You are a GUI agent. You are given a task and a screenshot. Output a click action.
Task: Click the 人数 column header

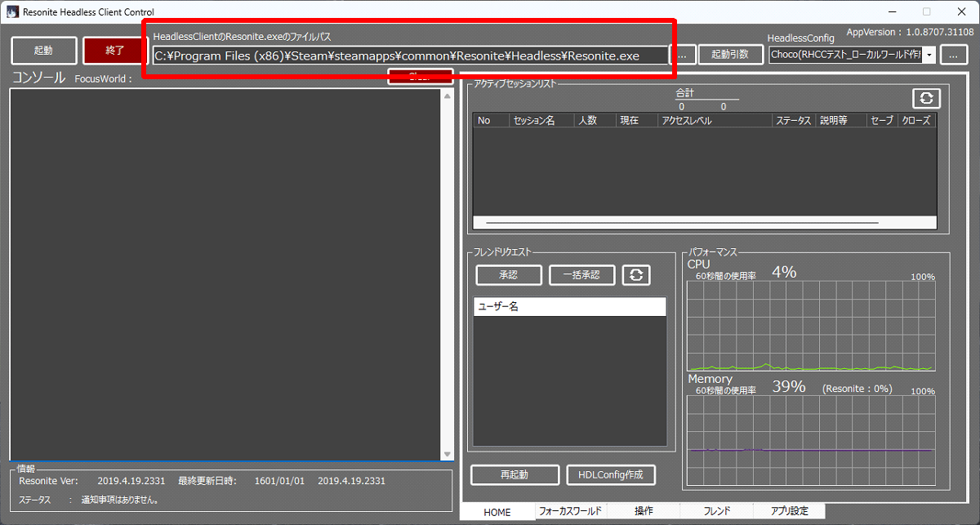click(x=595, y=120)
